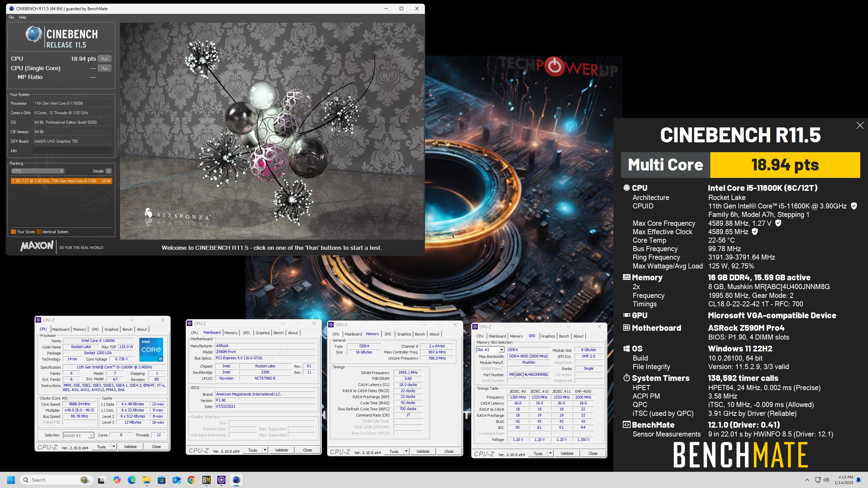Open File Explorer from the taskbar
Image resolution: width=868 pixels, height=488 pixels.
coord(146,480)
